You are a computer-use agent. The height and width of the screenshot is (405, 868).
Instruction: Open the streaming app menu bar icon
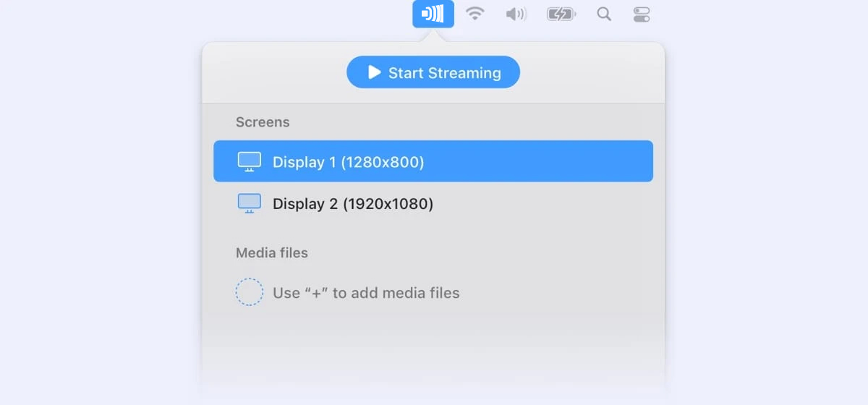click(433, 14)
